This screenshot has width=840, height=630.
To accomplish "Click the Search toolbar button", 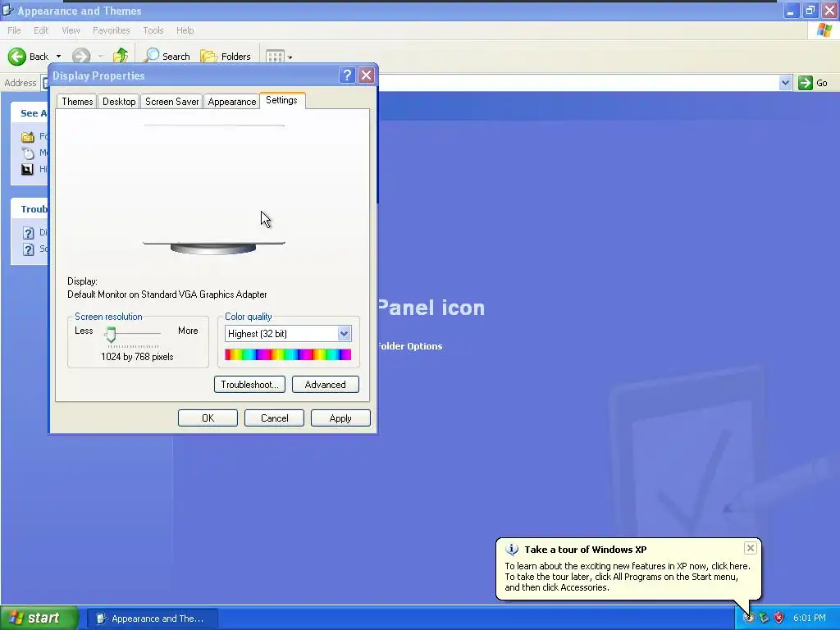I will tap(167, 57).
